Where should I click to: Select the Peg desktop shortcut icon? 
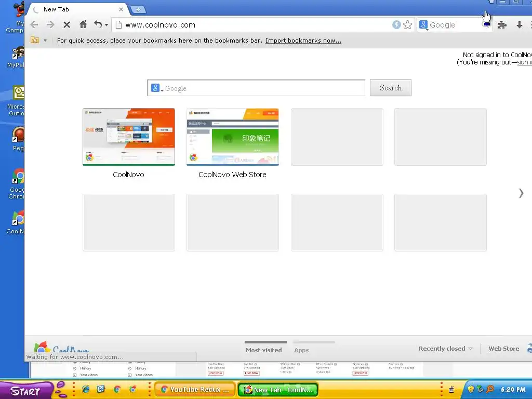(x=18, y=138)
